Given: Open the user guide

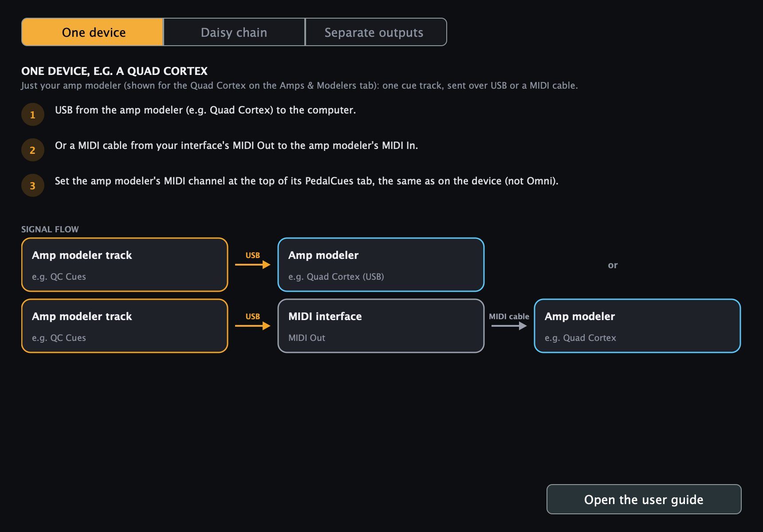Looking at the screenshot, I should click(x=644, y=499).
